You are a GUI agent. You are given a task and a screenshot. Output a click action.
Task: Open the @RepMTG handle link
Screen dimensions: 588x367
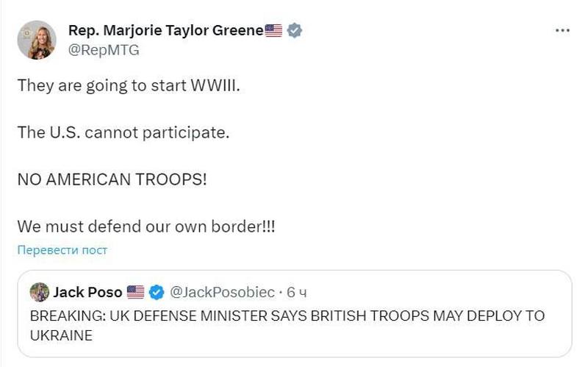pyautogui.click(x=104, y=50)
